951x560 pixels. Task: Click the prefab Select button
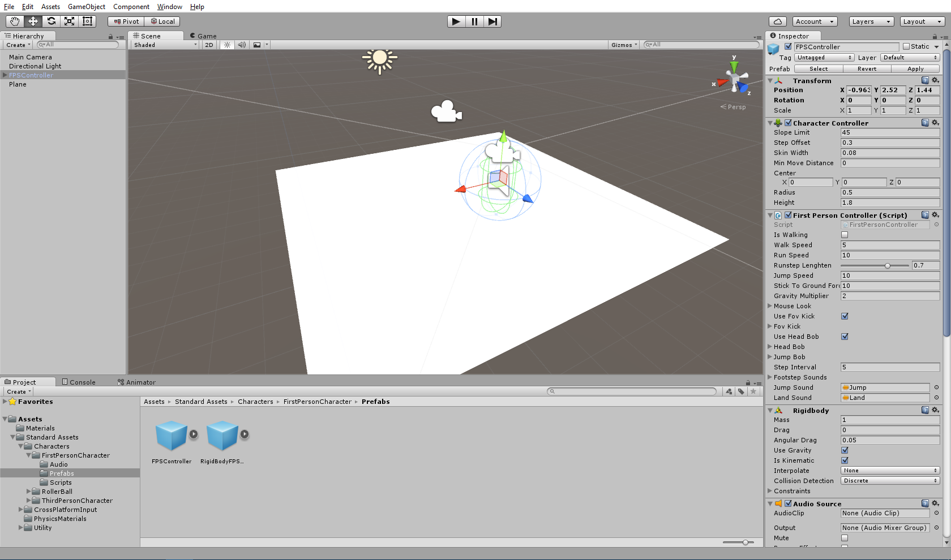click(x=819, y=69)
